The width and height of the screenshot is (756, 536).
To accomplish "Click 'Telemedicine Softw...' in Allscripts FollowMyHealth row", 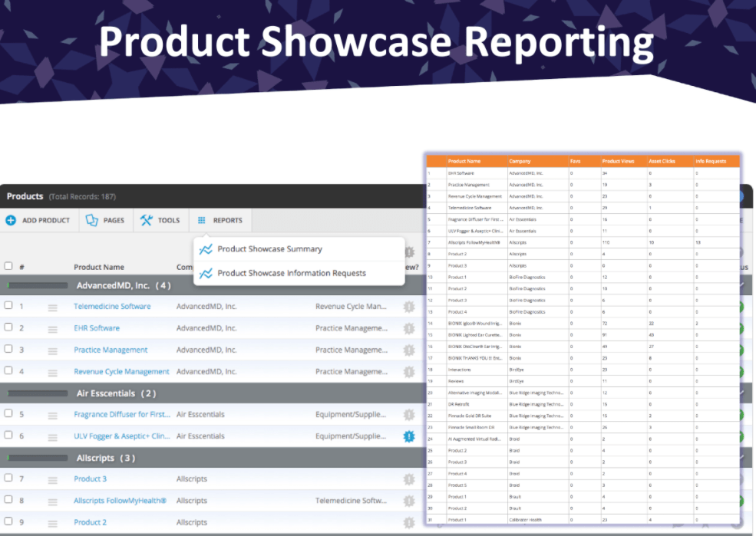I will (x=351, y=501).
